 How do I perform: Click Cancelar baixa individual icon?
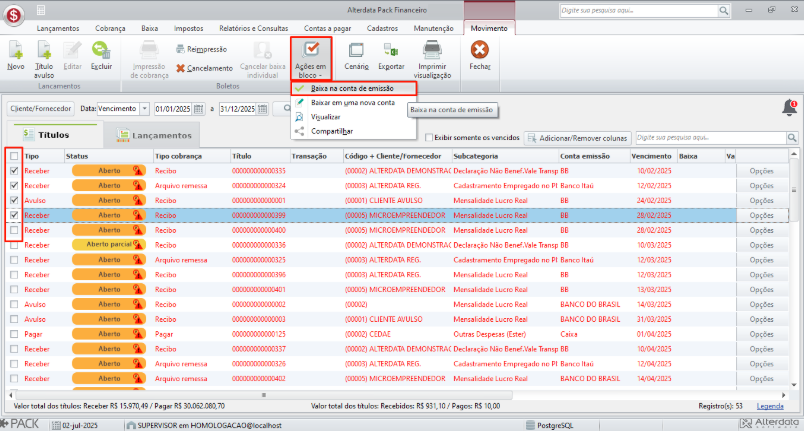click(263, 50)
